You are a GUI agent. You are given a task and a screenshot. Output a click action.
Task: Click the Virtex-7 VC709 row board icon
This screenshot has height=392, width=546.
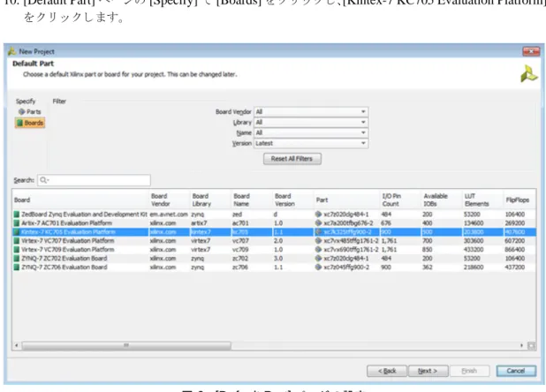(17, 249)
